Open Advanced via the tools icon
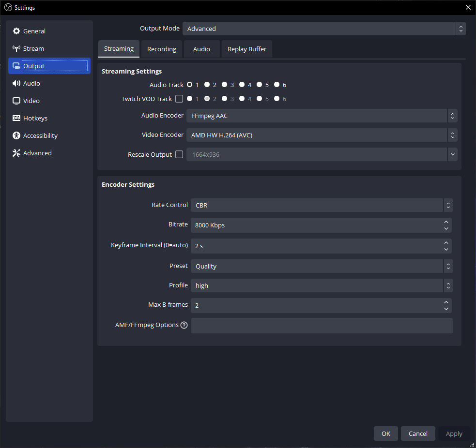 tap(16, 153)
